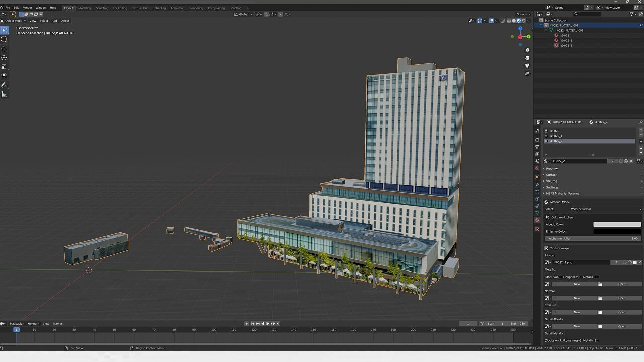Activate the Measure tool
This screenshot has width=644, height=362.
[x=4, y=95]
